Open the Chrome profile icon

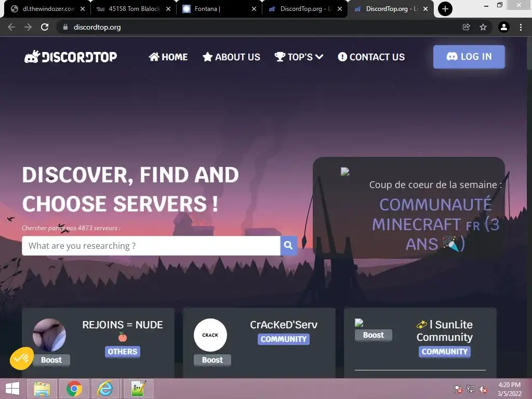[x=504, y=27]
